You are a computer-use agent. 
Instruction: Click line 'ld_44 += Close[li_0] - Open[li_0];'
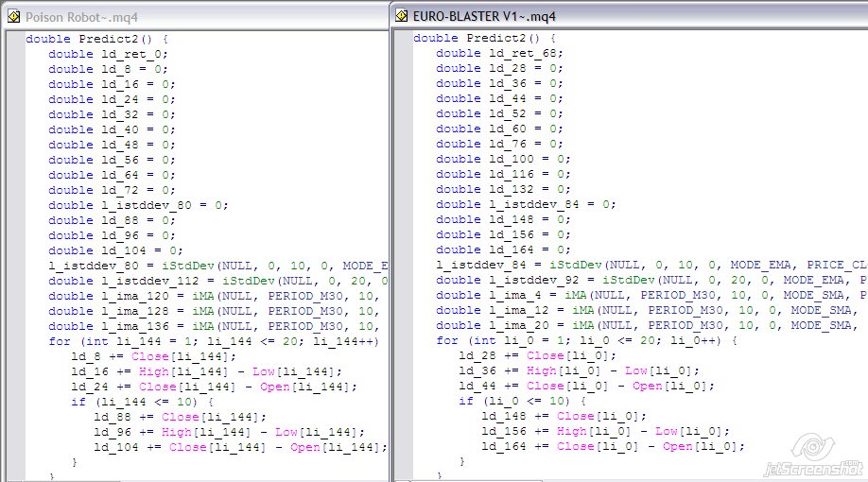(x=587, y=386)
